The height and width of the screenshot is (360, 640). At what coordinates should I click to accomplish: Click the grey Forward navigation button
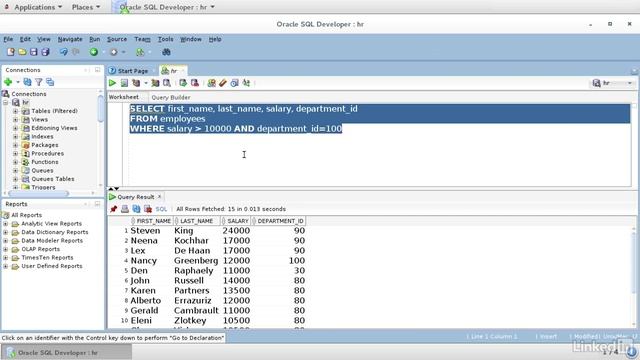[x=114, y=52]
